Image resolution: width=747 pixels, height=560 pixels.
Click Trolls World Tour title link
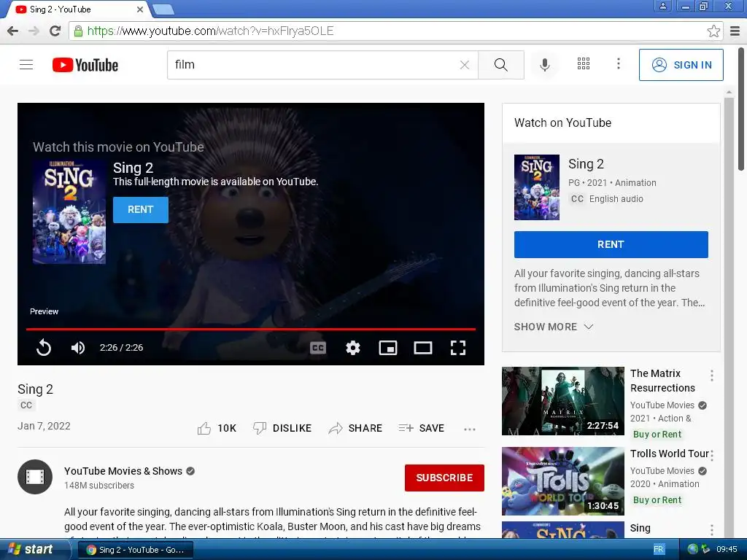tap(670, 454)
